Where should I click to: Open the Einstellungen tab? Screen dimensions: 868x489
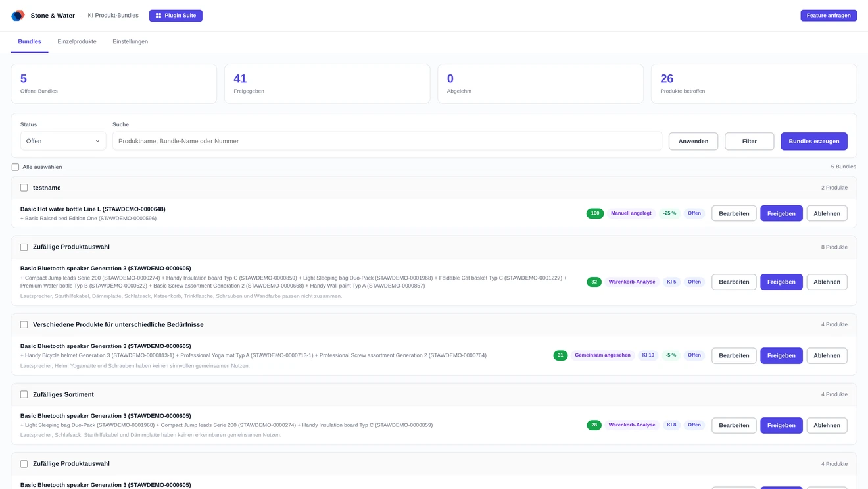(x=130, y=41)
